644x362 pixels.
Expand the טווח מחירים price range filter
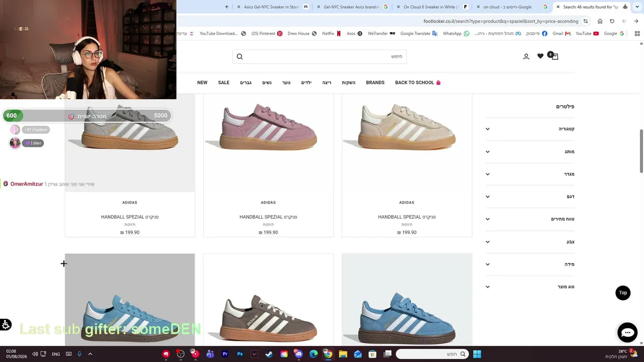click(530, 219)
